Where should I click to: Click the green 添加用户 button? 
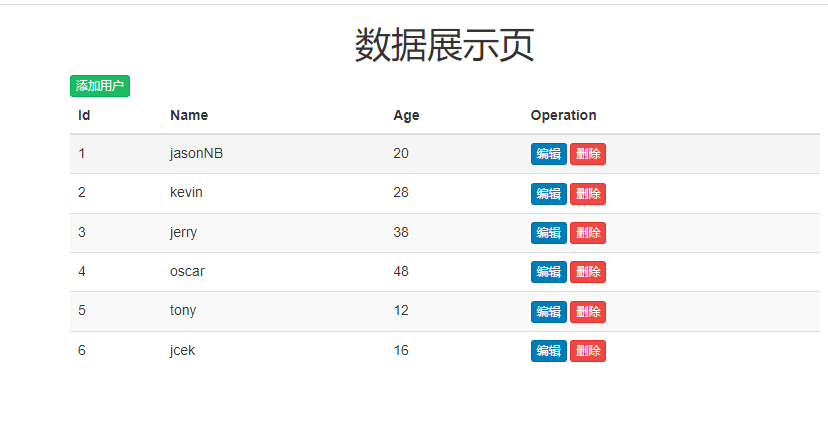tap(100, 86)
